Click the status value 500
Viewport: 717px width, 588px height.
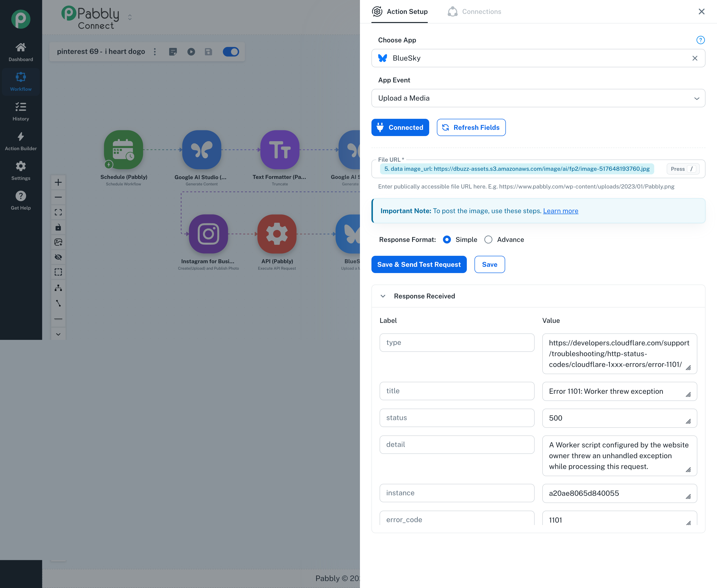(x=619, y=418)
